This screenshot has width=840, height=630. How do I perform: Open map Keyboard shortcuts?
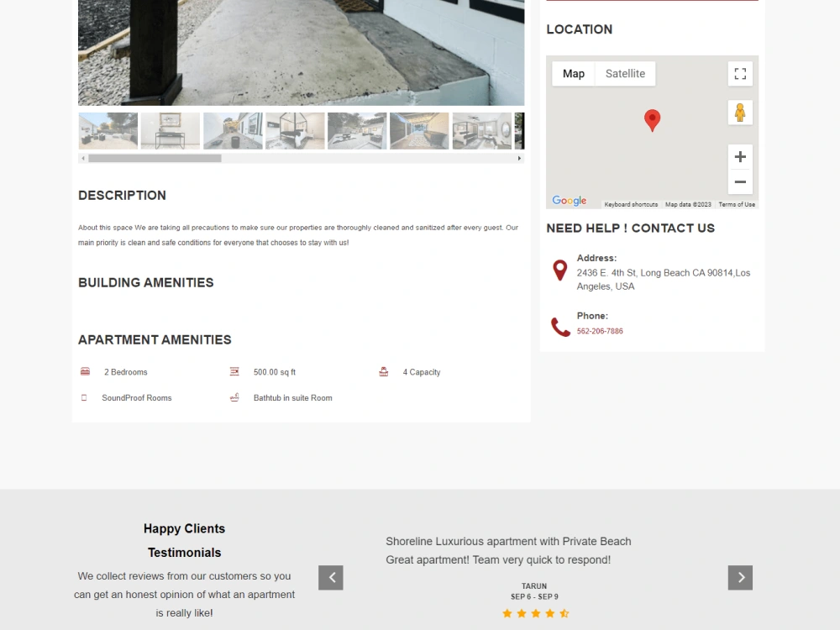click(x=631, y=204)
